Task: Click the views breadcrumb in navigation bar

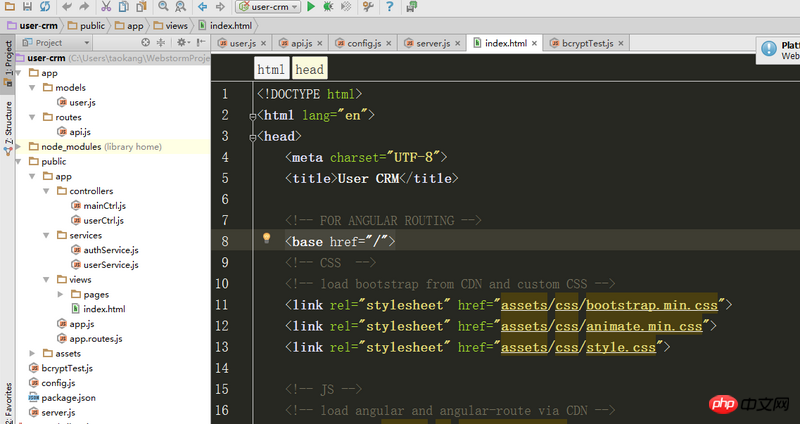Action: 174,25
